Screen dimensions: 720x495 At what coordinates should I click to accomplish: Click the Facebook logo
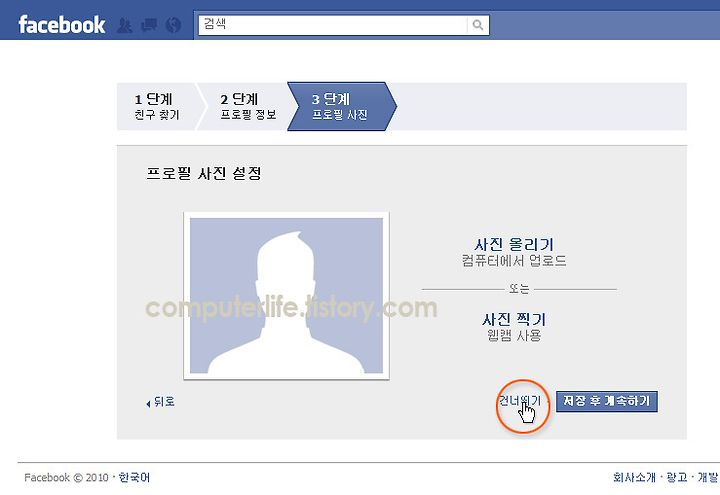click(x=62, y=25)
